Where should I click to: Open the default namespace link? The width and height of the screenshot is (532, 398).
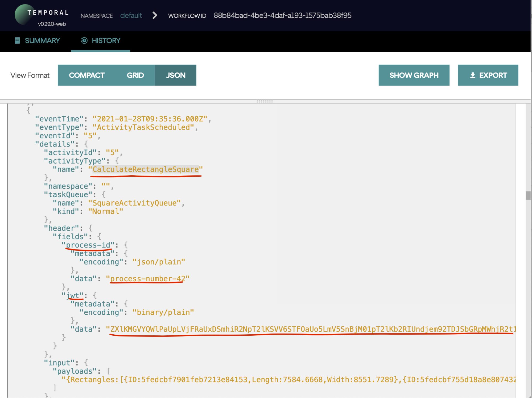[131, 15]
